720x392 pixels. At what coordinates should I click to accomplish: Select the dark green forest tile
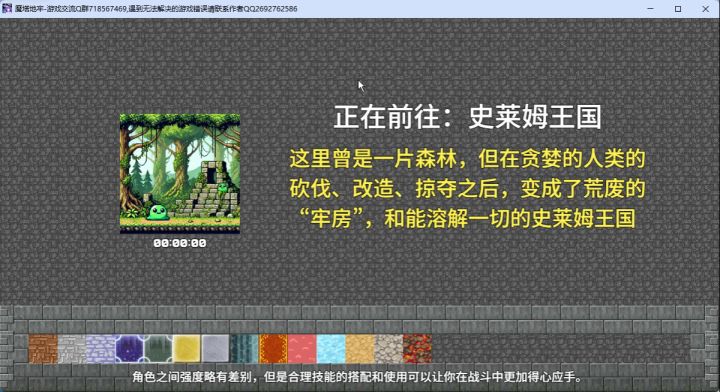coord(158,349)
